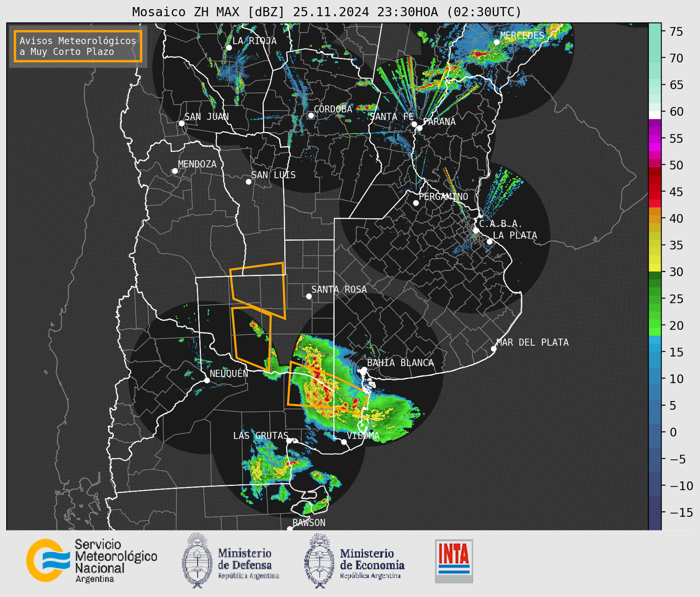Click the LA RIOJA city marker
The height and width of the screenshot is (597, 700).
tap(229, 48)
